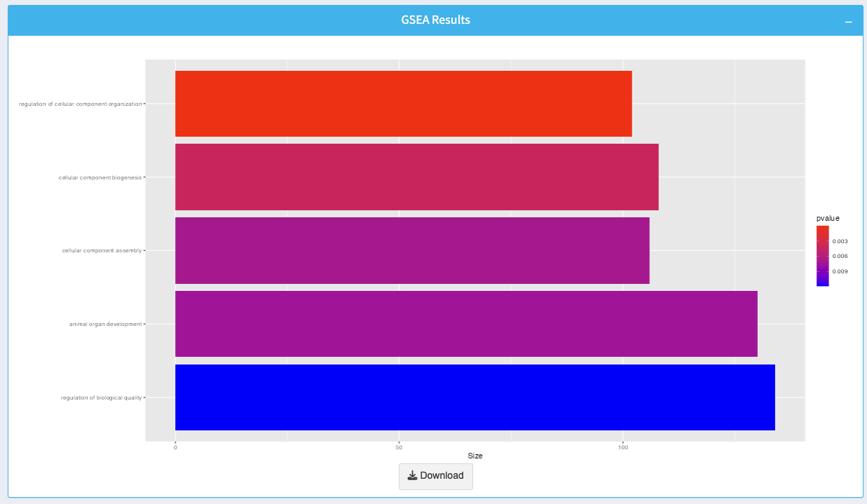This screenshot has height=504, width=867.
Task: Select the blue regulation of biological quality bar
Action: 475,397
